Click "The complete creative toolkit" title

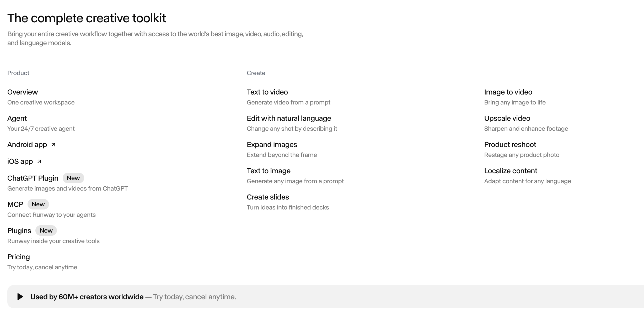pyautogui.click(x=87, y=18)
